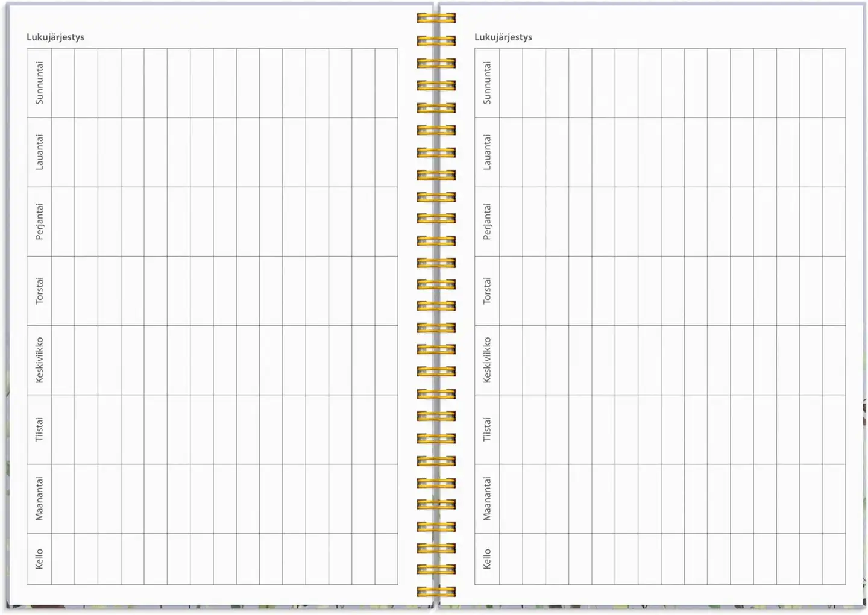Click Lauantai label on right page

(488, 152)
